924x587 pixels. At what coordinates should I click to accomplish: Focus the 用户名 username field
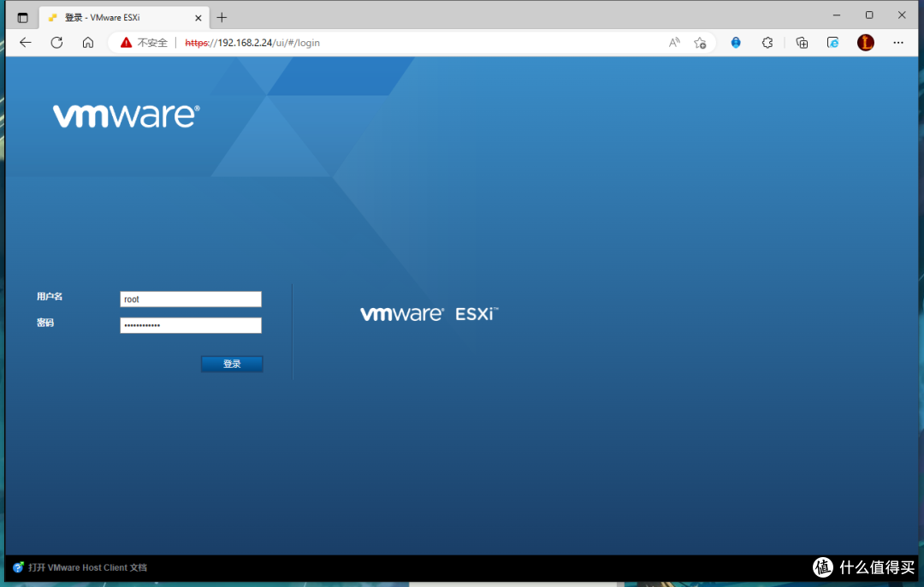tap(191, 299)
